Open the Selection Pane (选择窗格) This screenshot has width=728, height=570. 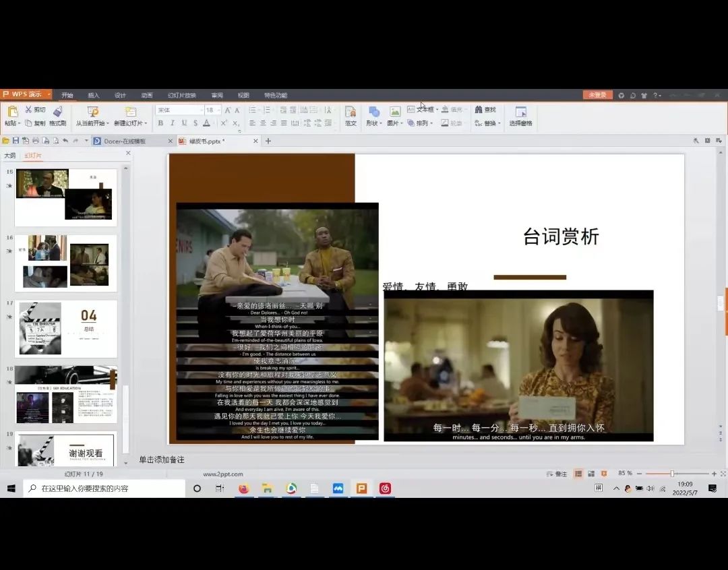tap(520, 116)
